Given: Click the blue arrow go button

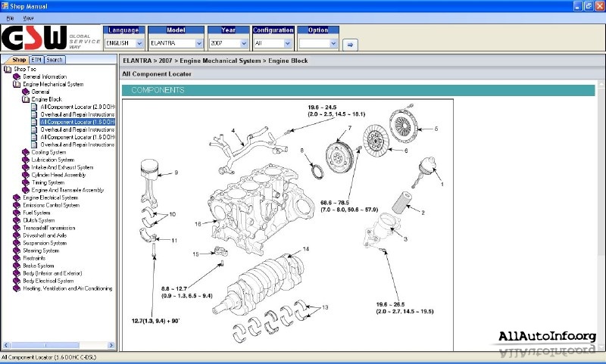Looking at the screenshot, I should pos(350,45).
